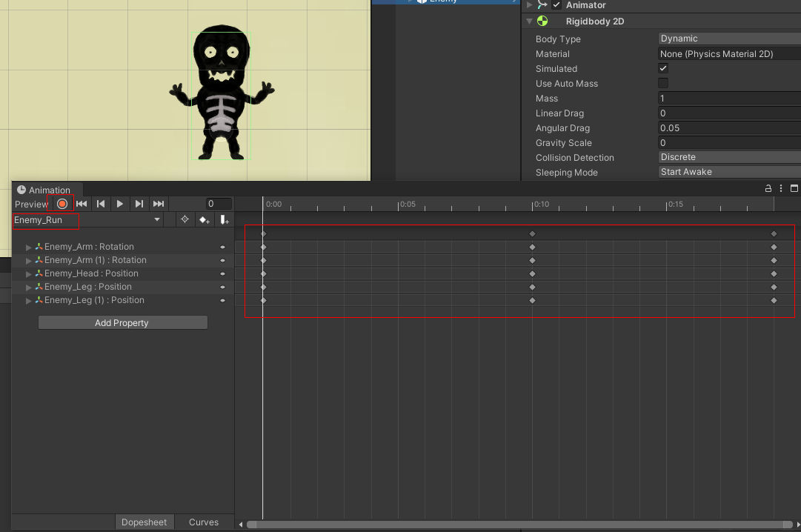Click the Animation window lock icon

(x=768, y=188)
